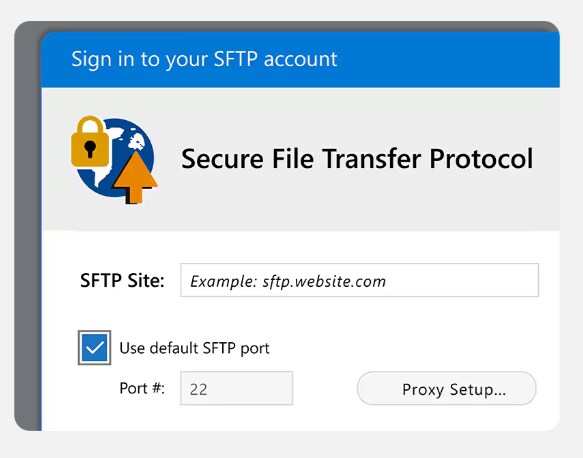Click the 'Sign in to your SFTP account' title bar
Screen dimensions: 583x458
[300, 59]
